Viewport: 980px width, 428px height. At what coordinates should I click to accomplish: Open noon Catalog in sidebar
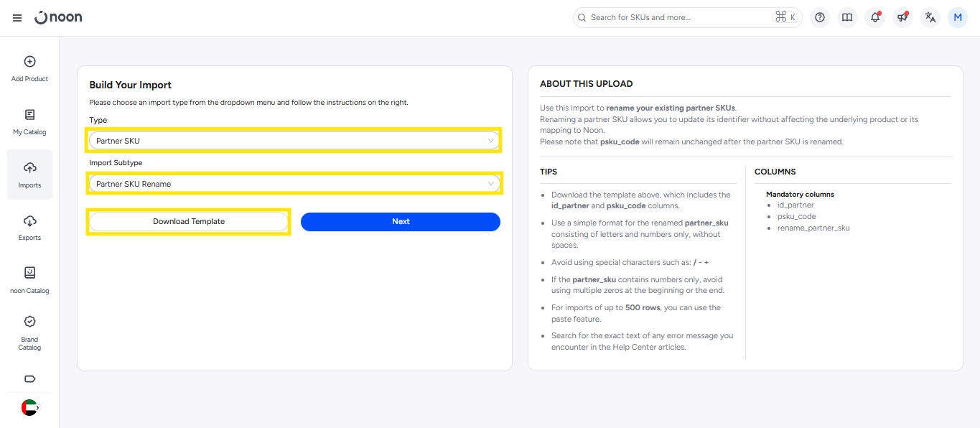[29, 280]
